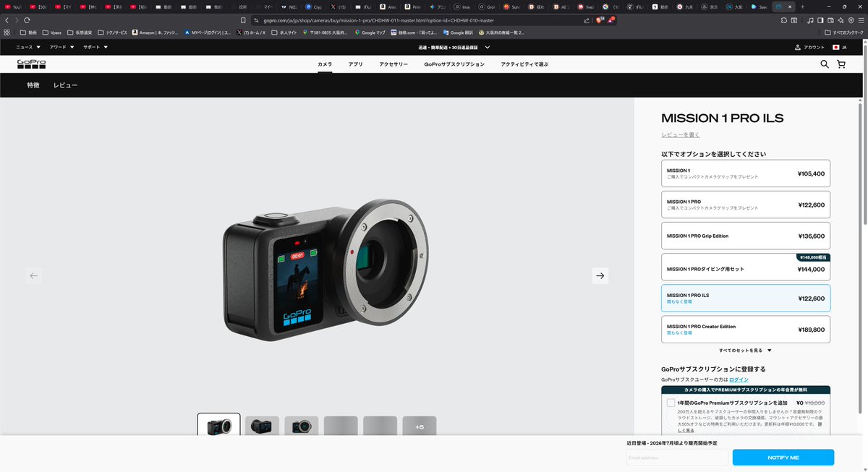Select the MISSION 1 PRO Creator Edition option
The width and height of the screenshot is (868, 472).
[746, 329]
